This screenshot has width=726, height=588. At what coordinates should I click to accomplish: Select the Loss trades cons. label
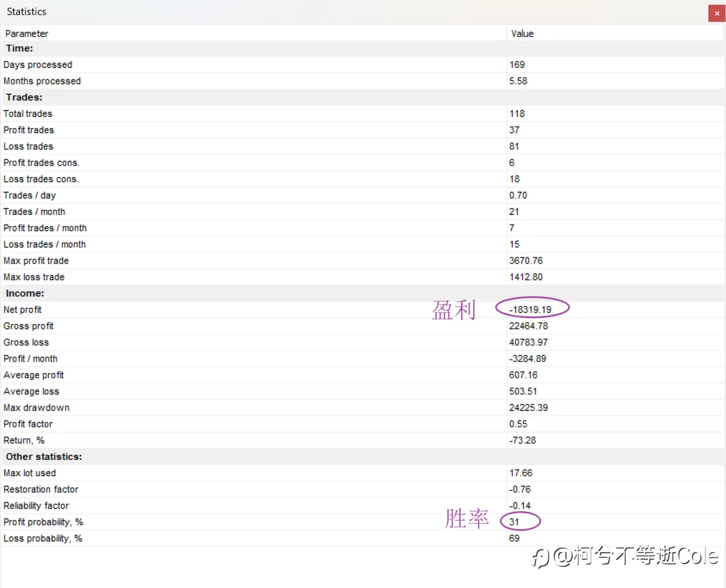click(41, 179)
